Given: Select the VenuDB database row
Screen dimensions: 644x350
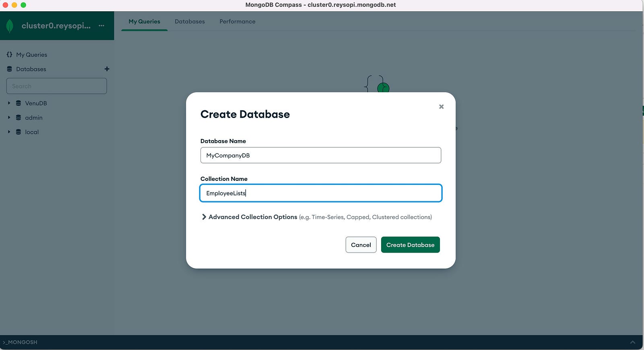Looking at the screenshot, I should pos(57,103).
